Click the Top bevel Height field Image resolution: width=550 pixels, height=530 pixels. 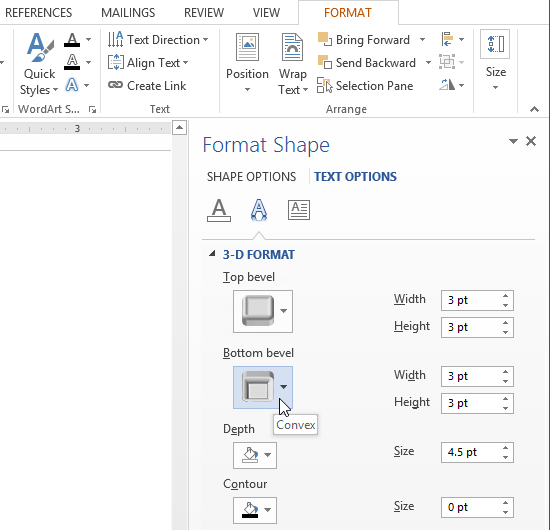click(x=471, y=327)
